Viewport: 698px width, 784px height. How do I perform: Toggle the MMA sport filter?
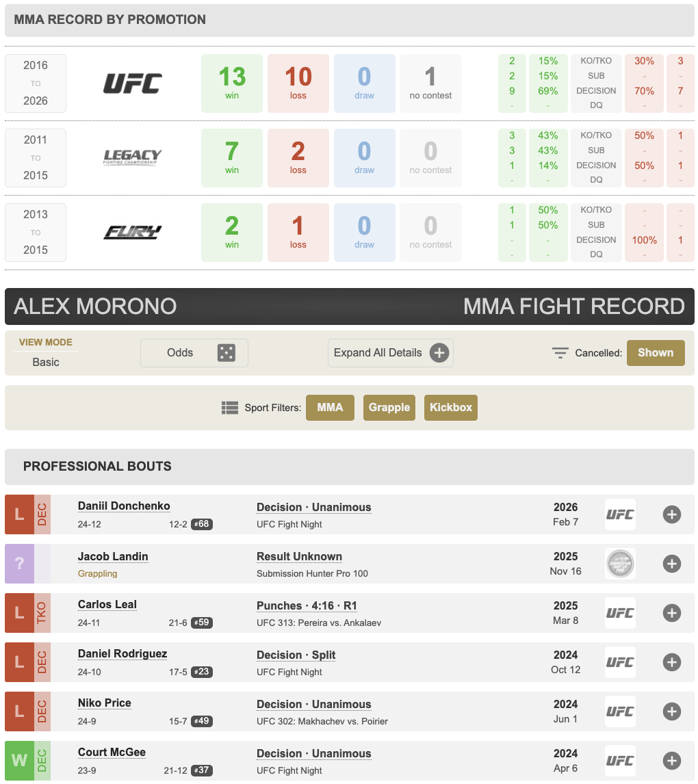pyautogui.click(x=330, y=408)
